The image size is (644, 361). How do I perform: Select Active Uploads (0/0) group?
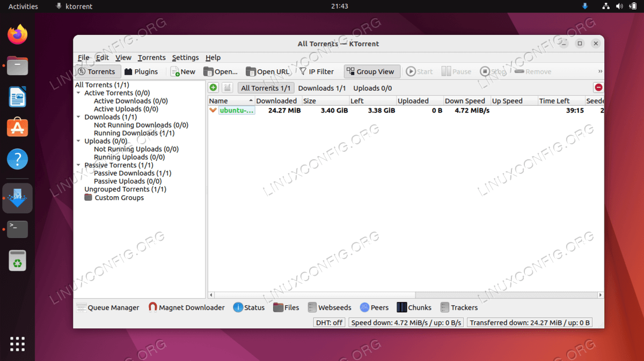tap(126, 109)
